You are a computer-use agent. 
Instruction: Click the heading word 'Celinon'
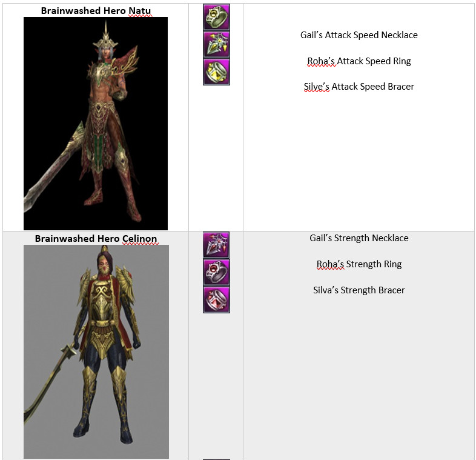tap(140, 239)
